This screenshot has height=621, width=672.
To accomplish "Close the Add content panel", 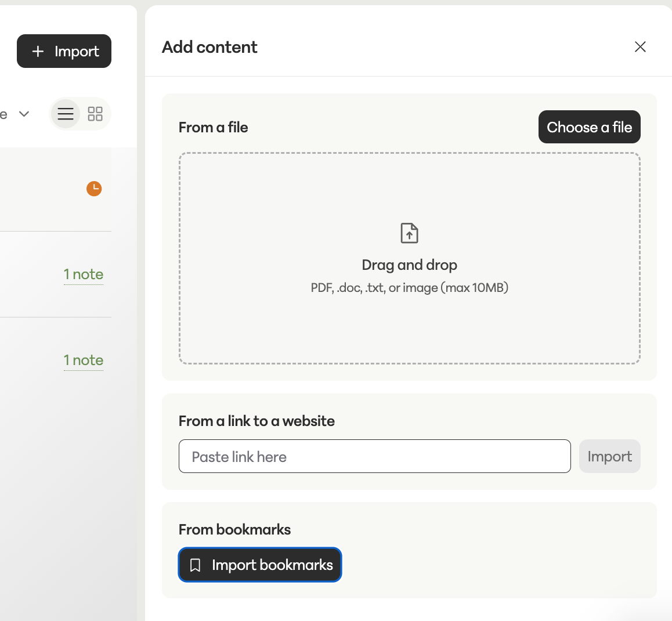I will pyautogui.click(x=640, y=47).
